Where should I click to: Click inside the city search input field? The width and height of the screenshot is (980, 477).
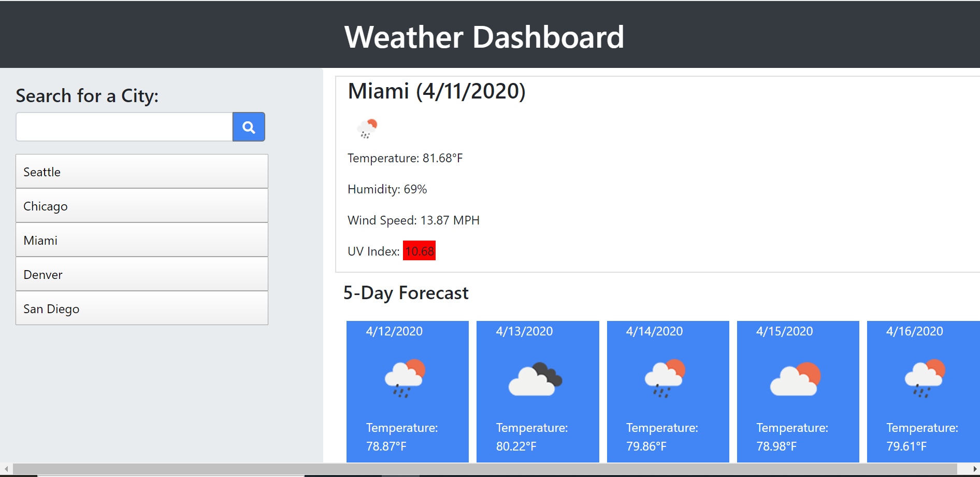[x=124, y=127]
